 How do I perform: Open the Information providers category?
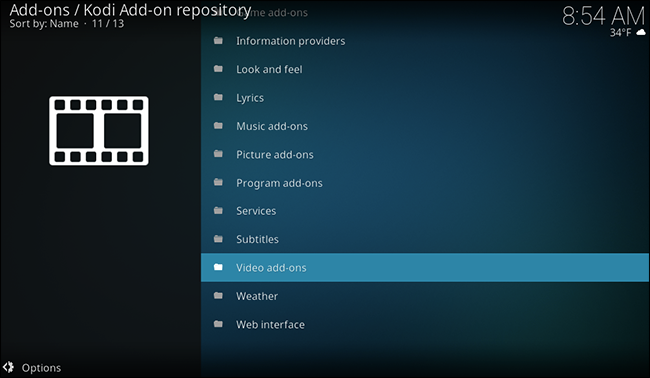pyautogui.click(x=425, y=41)
